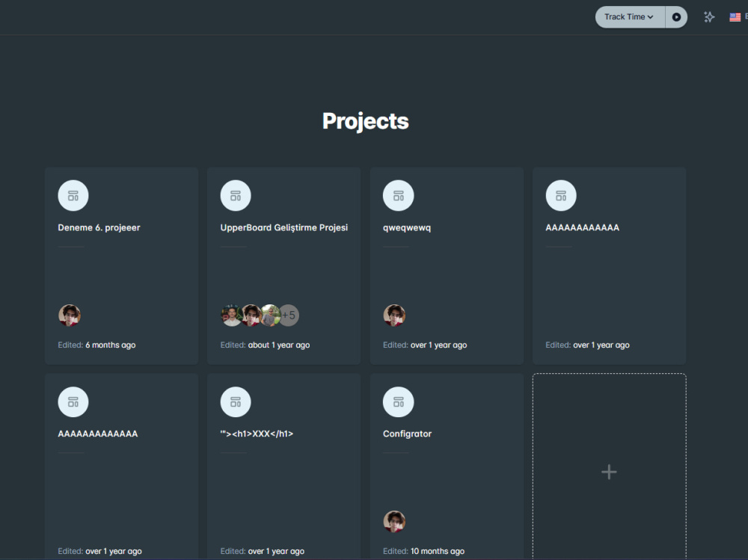This screenshot has height=560, width=748.
Task: Click board icon of Configrator project
Action: click(x=399, y=402)
